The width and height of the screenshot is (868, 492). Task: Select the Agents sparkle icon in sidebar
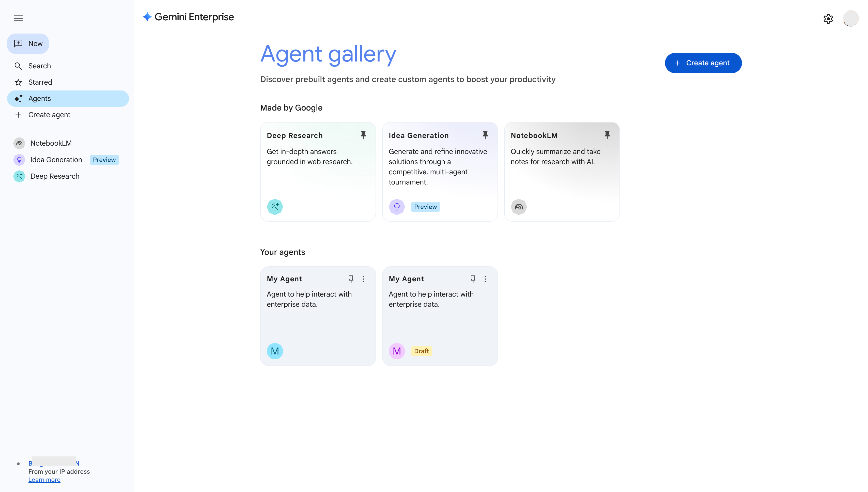tap(18, 98)
